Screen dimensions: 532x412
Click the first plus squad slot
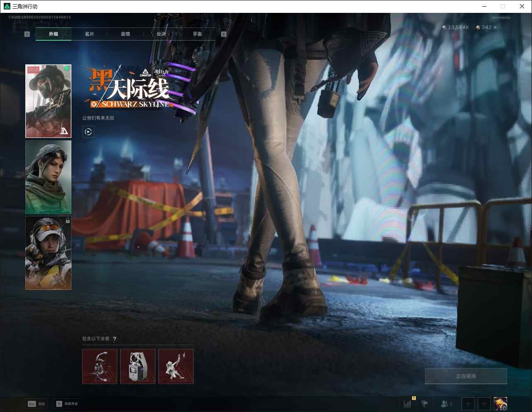(468, 403)
